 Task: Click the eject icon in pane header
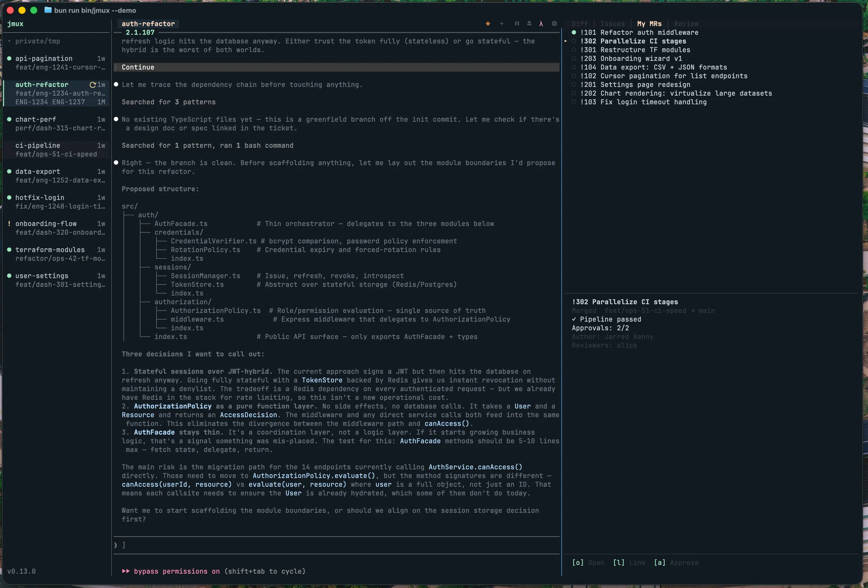(x=529, y=24)
